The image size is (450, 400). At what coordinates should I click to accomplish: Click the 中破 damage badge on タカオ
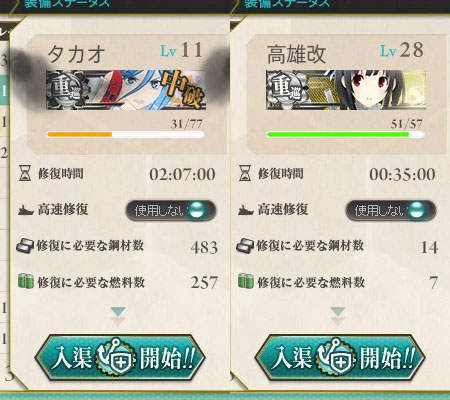coord(183,89)
